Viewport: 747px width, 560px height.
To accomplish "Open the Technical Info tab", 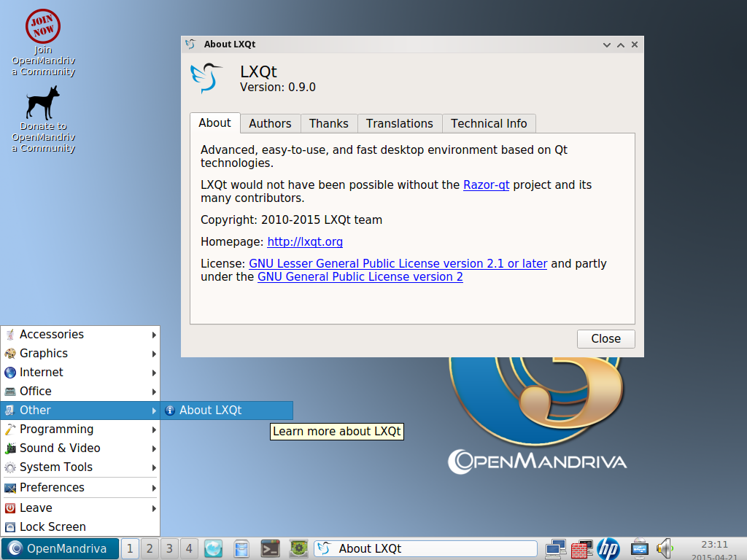I will click(489, 123).
